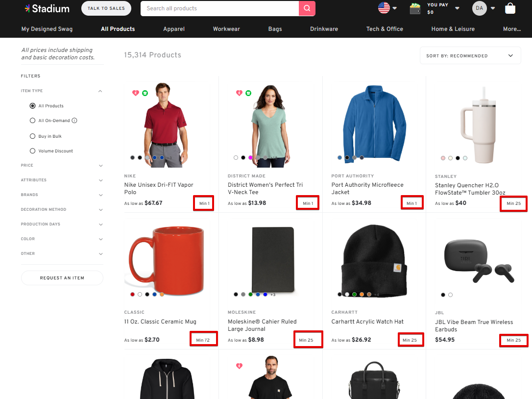Expand the You Pay dropdown arrow
The width and height of the screenshot is (532, 399).
pos(458,8)
